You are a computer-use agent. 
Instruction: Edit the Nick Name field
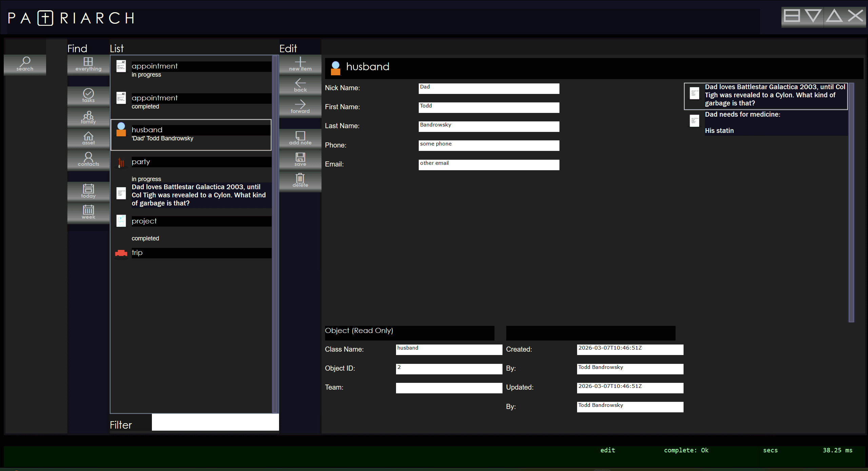point(488,89)
